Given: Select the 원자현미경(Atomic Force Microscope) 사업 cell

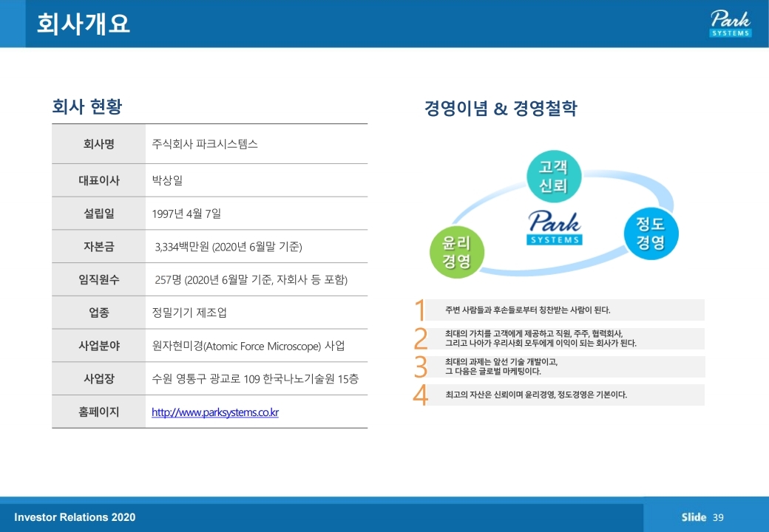Looking at the screenshot, I should click(x=257, y=346).
